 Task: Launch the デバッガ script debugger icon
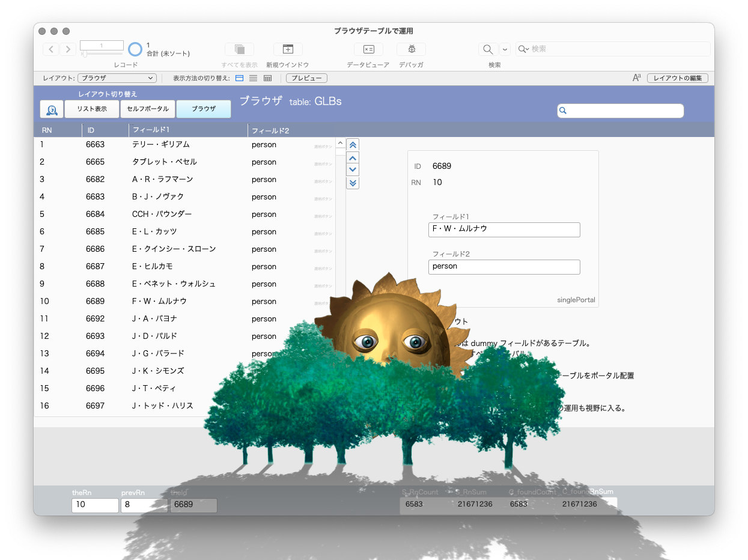(411, 49)
